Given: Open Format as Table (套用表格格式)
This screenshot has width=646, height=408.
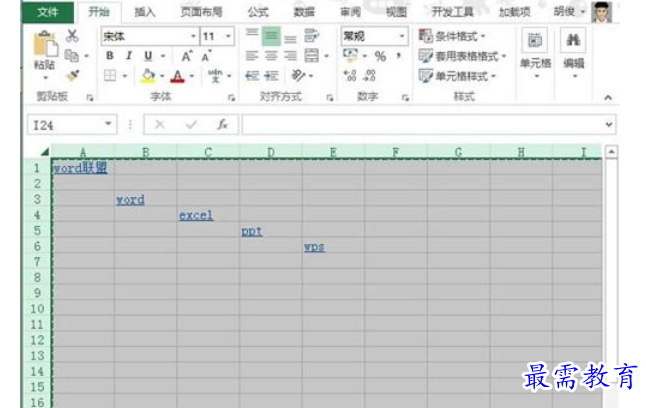Looking at the screenshot, I should click(462, 56).
